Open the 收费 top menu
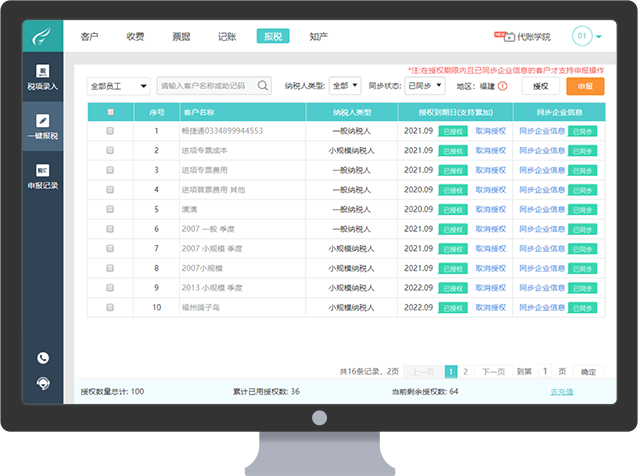This screenshot has height=476, width=638. point(135,37)
